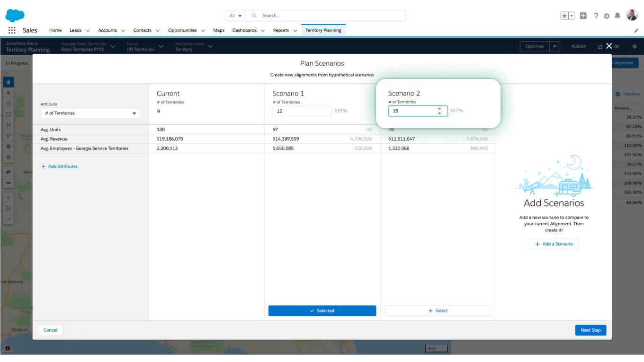Open the Setup gear icon in header
644x362 pixels.
coord(607,16)
